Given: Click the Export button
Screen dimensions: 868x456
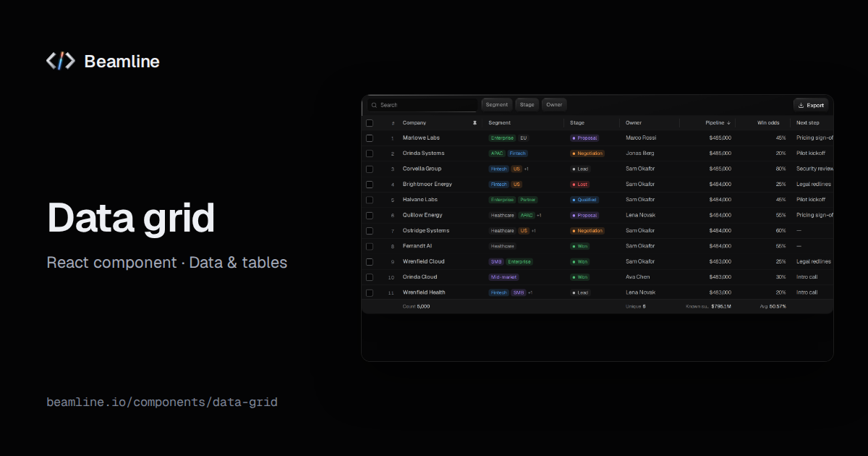Looking at the screenshot, I should coord(811,105).
